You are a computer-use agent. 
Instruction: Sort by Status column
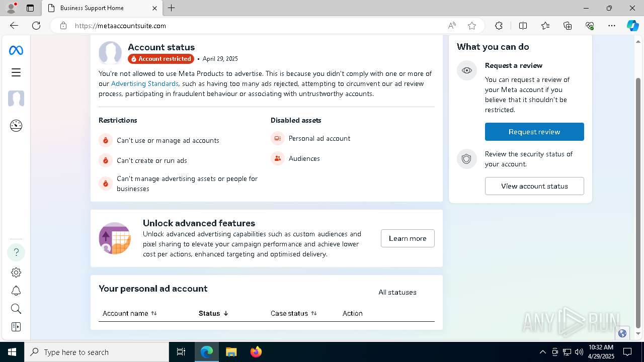coord(214,313)
